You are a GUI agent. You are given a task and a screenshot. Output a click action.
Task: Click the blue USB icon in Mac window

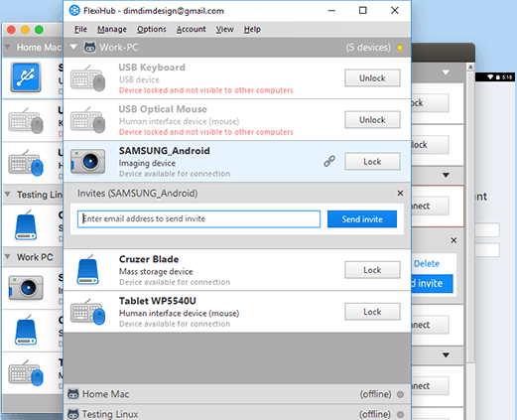(26, 77)
